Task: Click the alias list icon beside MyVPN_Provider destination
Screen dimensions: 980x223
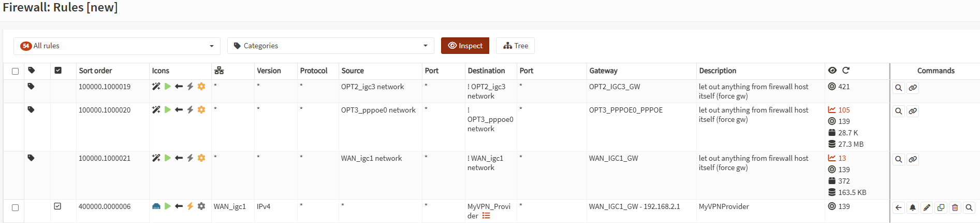Action: (486, 216)
